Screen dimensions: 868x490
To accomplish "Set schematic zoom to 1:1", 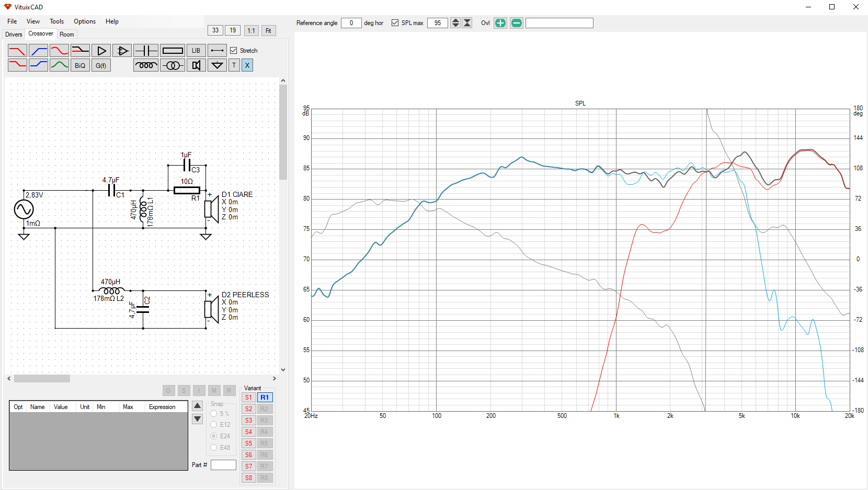I will 251,30.
